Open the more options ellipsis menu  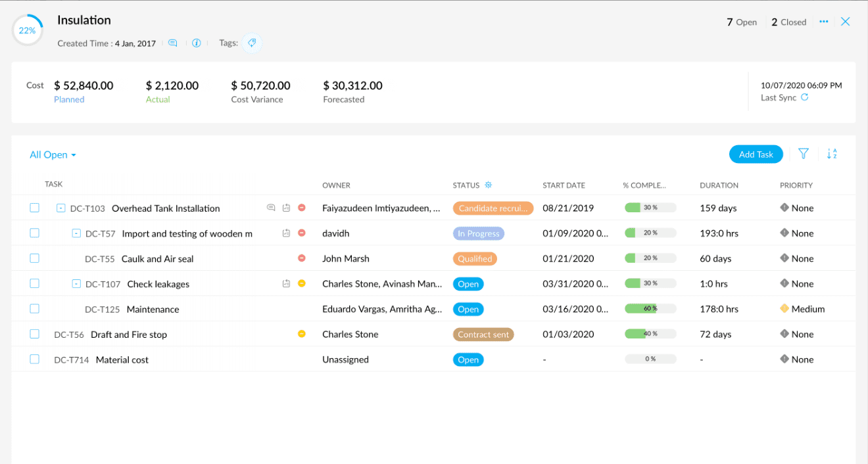[x=823, y=21]
